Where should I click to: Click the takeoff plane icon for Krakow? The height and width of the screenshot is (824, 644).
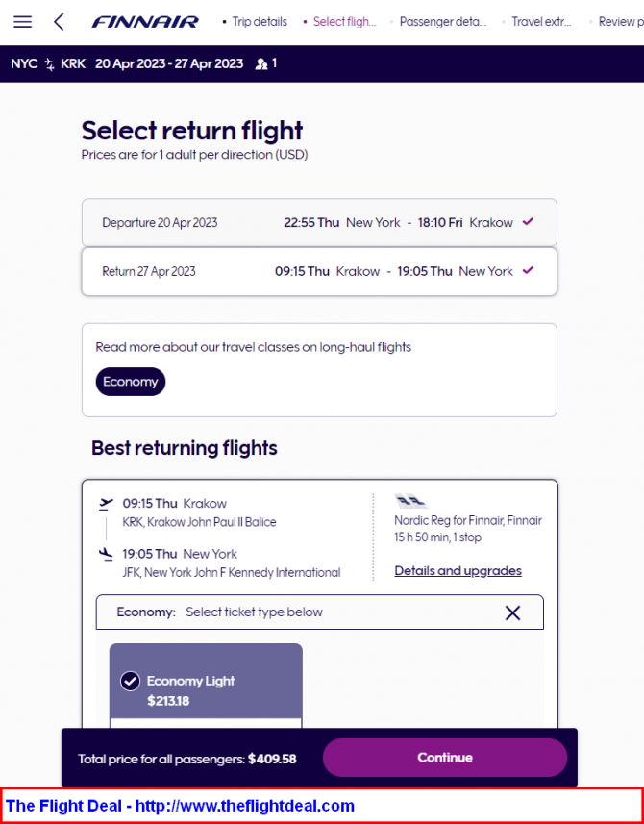point(106,504)
